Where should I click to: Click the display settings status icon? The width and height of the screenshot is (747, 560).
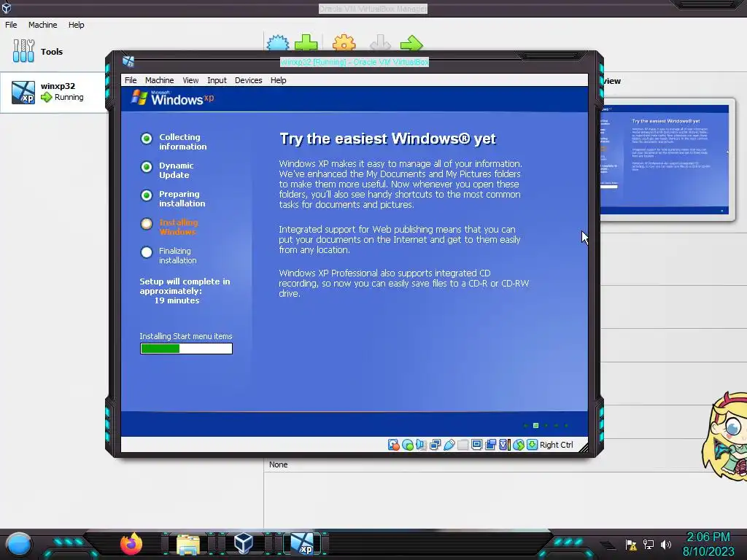click(476, 445)
